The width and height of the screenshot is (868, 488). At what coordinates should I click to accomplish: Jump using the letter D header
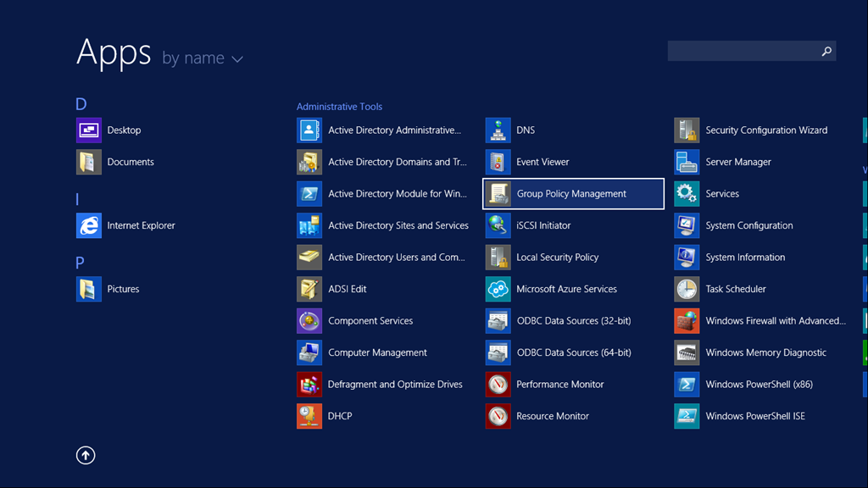tap(81, 104)
